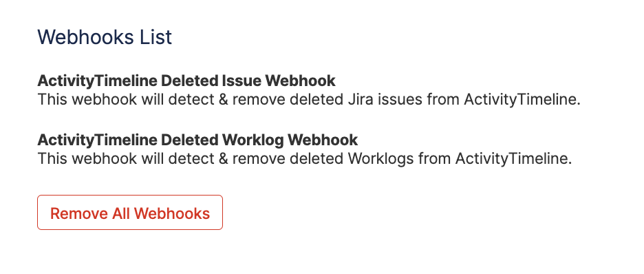
Task: Click ActivityTimeline ending the first description
Action: click(522, 100)
